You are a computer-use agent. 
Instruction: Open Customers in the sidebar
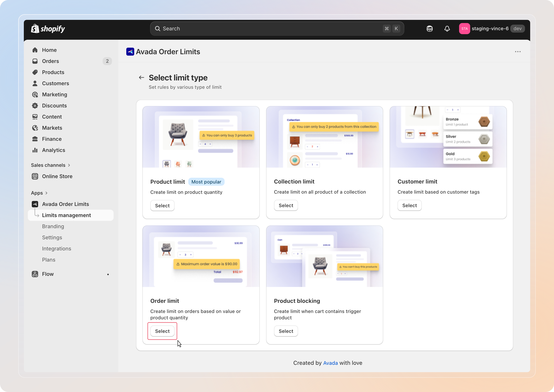click(x=70, y=83)
